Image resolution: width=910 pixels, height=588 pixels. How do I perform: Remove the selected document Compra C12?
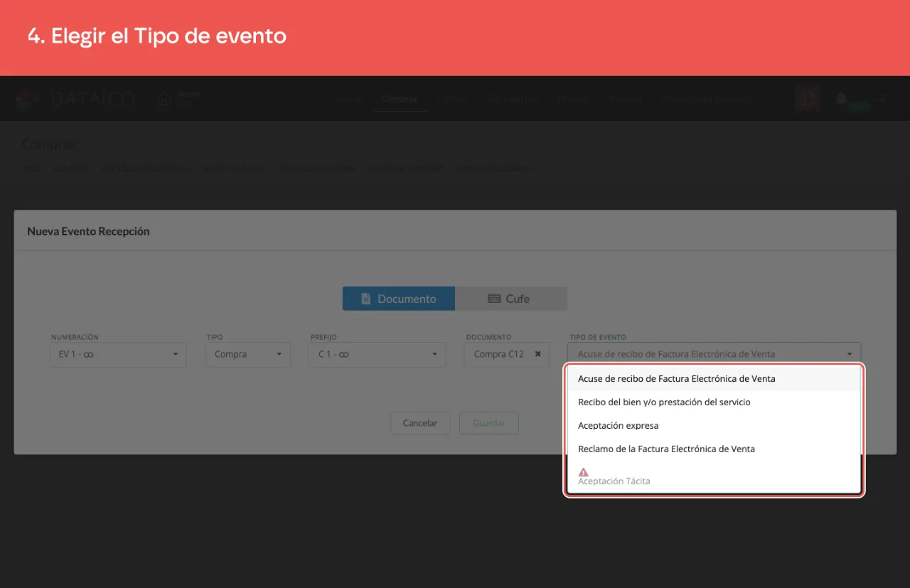tap(538, 354)
